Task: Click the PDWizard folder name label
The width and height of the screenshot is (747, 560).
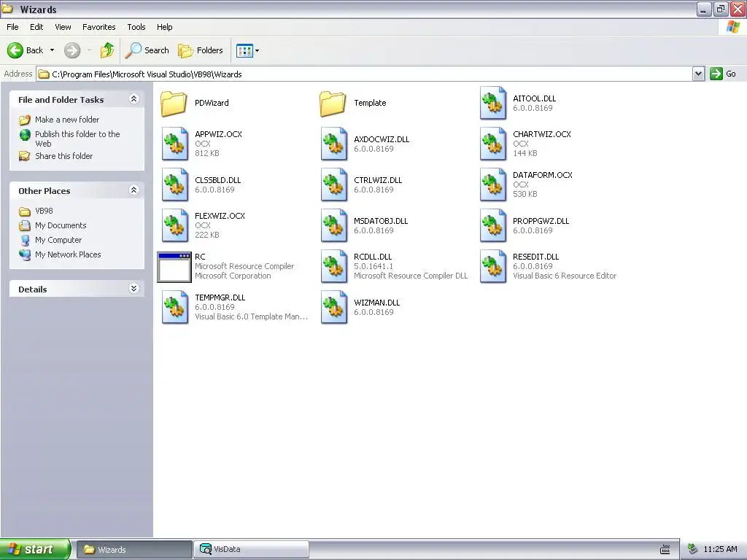Action: pyautogui.click(x=212, y=103)
